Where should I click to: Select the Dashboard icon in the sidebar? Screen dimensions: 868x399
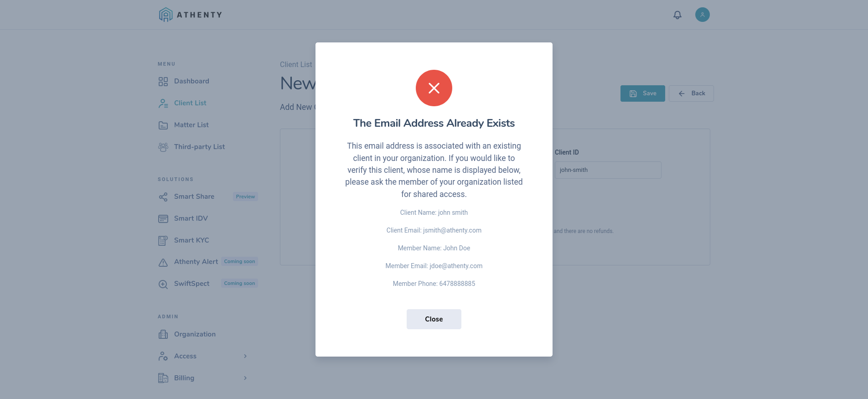[163, 81]
